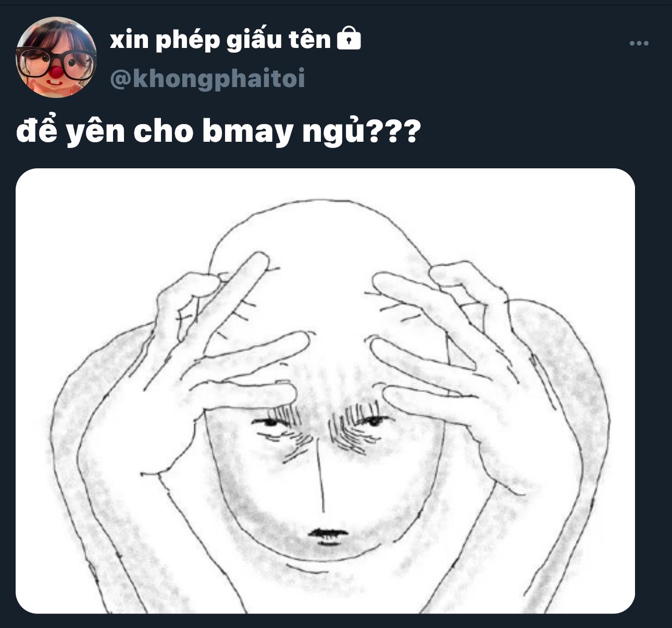Open the display name 'xin phép giấu tên'
Viewport: 672px width, 628px height.
pos(220,40)
